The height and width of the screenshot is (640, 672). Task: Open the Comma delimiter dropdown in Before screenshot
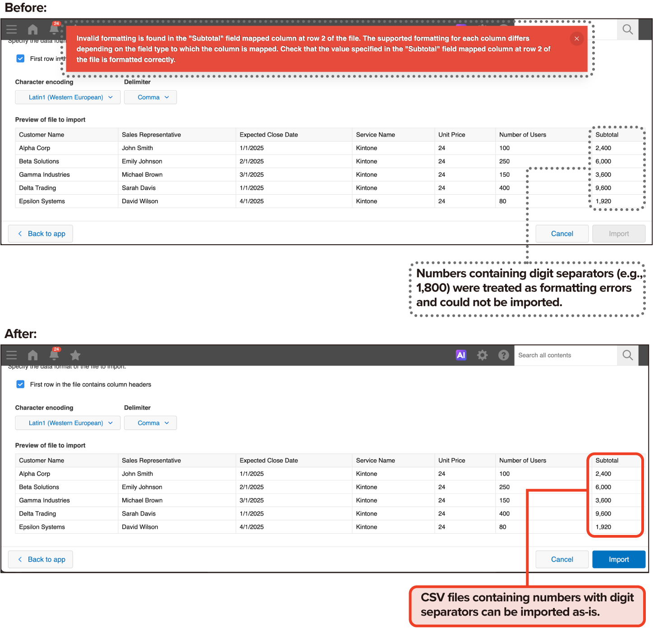(x=150, y=97)
